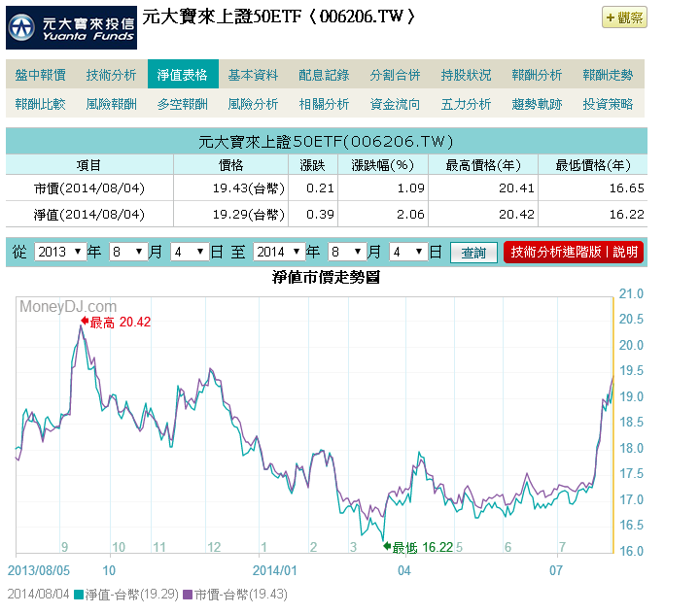Go to 多空報酬 page
700x614 pixels.
click(x=182, y=104)
